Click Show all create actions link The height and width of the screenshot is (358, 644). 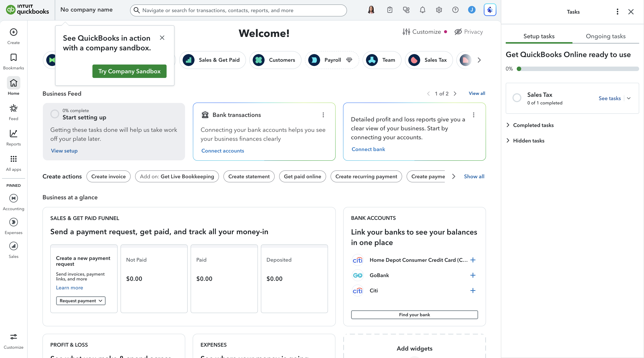point(474,176)
